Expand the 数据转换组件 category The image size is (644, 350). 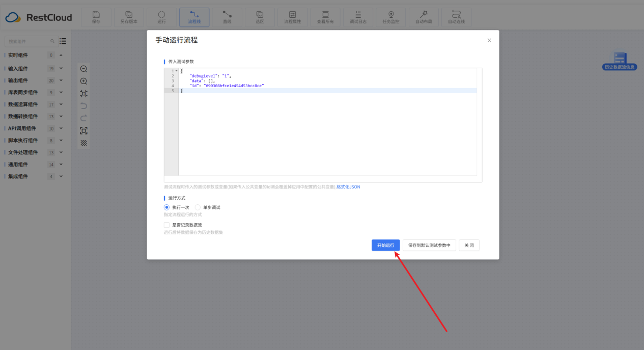(x=61, y=116)
